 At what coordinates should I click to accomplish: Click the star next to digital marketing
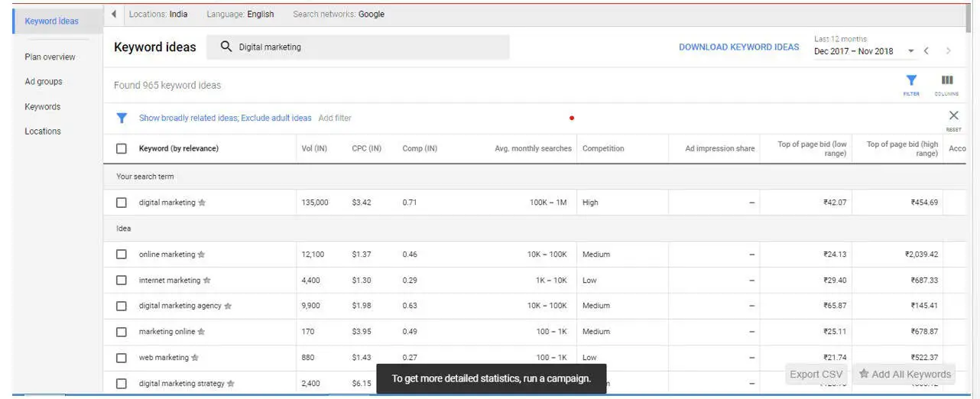click(202, 203)
